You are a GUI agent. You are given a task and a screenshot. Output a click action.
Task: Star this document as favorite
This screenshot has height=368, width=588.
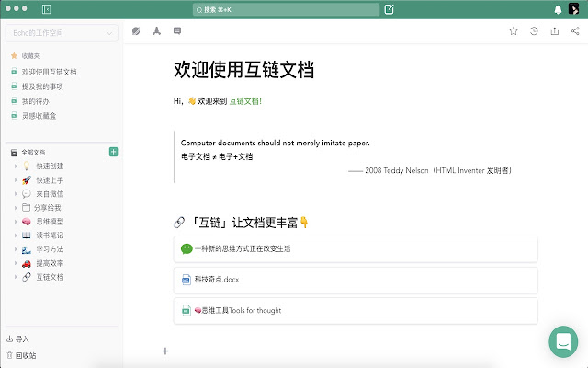click(x=514, y=31)
